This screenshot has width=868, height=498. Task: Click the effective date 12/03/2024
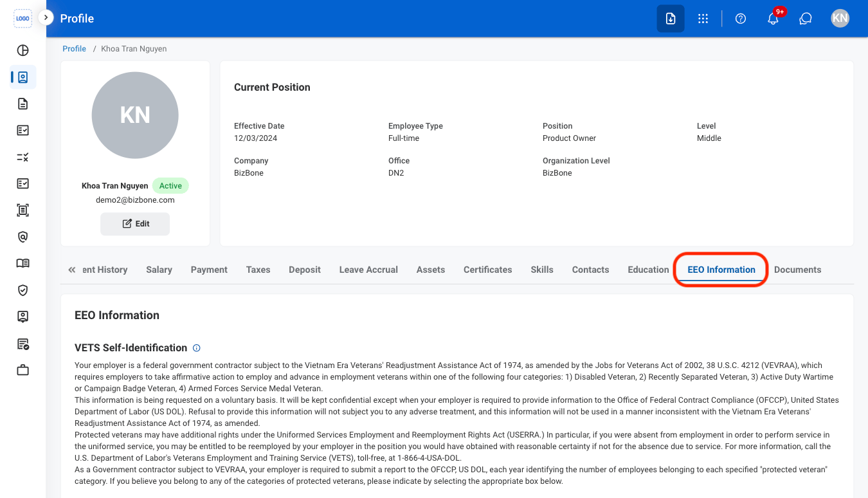tap(255, 138)
